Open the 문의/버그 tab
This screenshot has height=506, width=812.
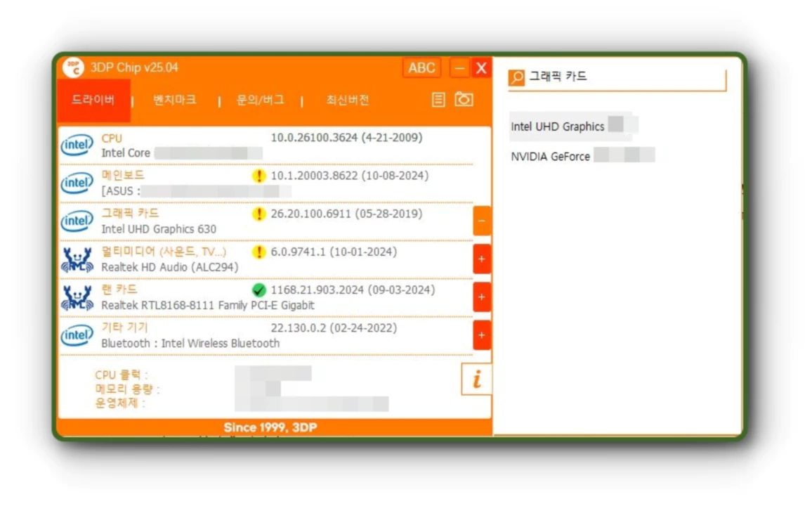[x=261, y=100]
